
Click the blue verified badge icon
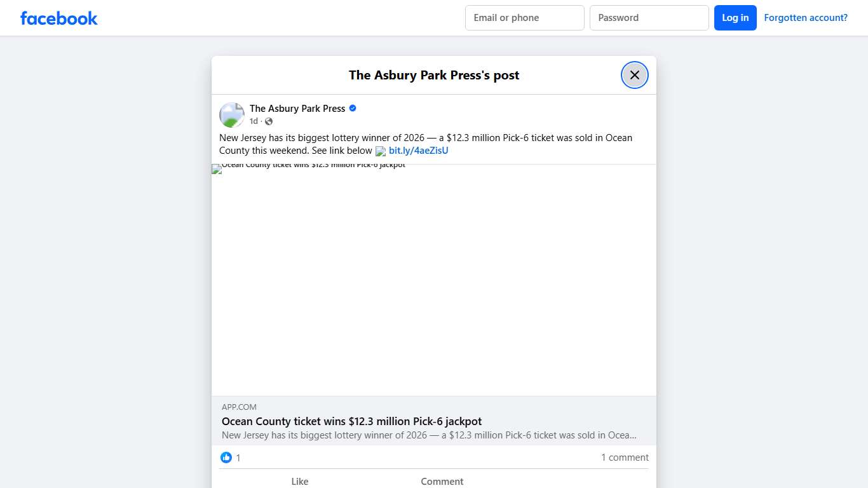353,109
